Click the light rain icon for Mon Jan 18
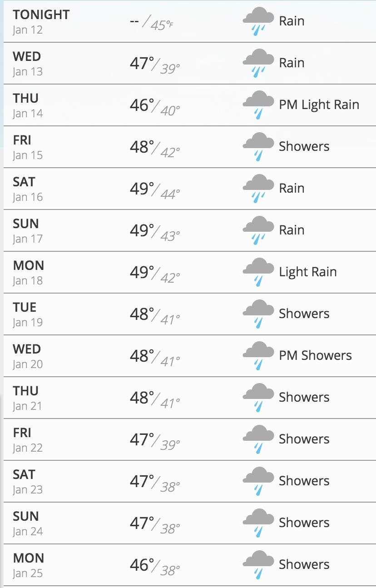The height and width of the screenshot is (588, 376). coord(258,272)
